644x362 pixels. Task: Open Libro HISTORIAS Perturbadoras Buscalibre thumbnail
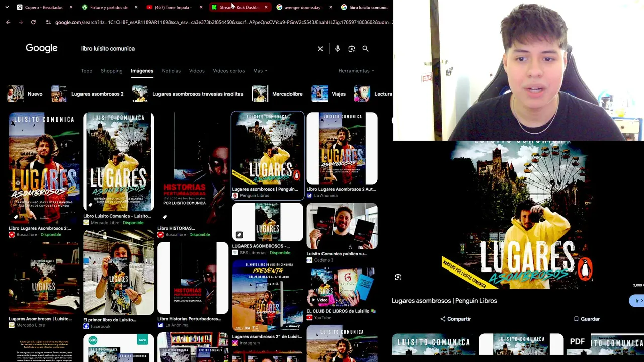click(x=193, y=168)
